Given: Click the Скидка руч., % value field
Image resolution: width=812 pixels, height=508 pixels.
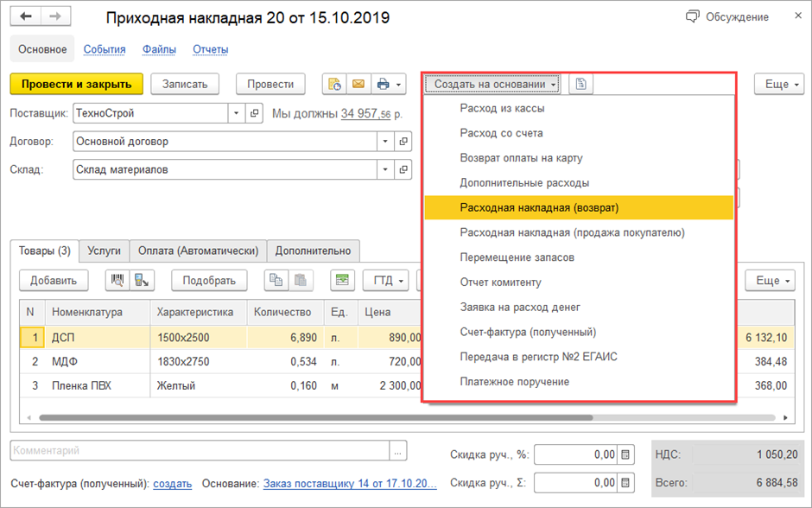Looking at the screenshot, I should (576, 454).
